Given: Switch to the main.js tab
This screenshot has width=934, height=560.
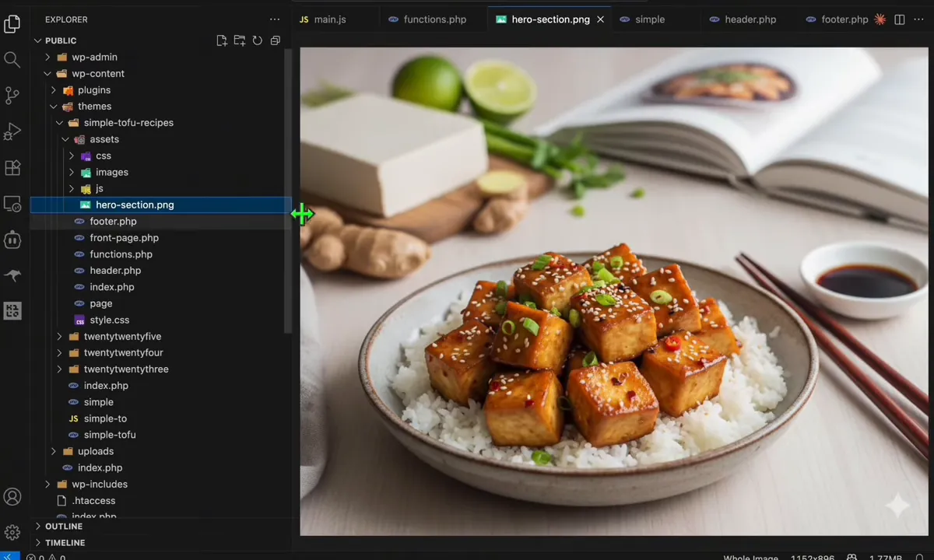Looking at the screenshot, I should click(330, 19).
